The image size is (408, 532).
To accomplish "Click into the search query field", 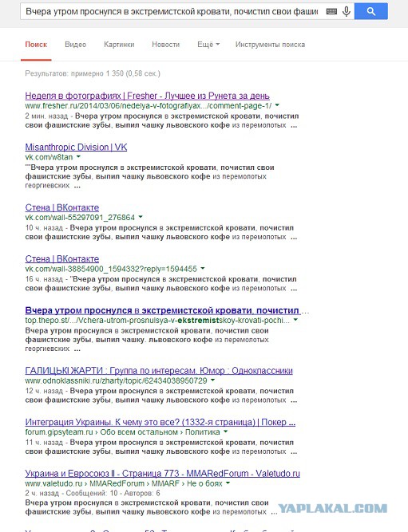I will pyautogui.click(x=172, y=11).
